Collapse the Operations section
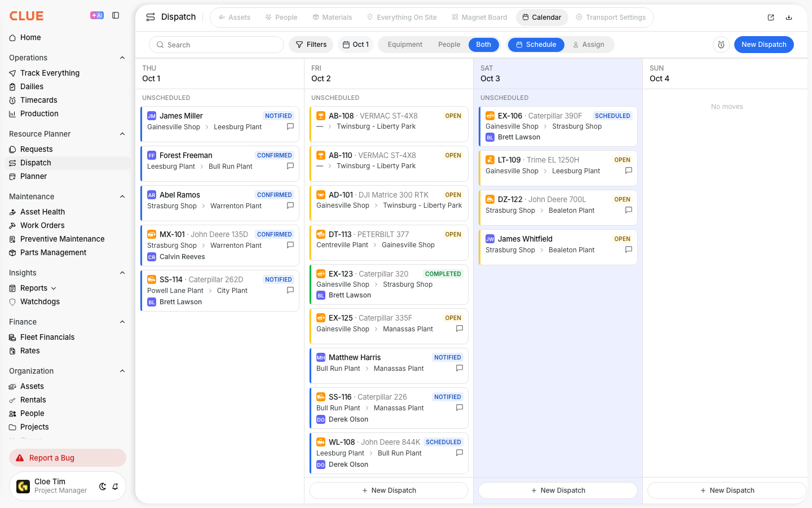This screenshot has width=812, height=508. click(122, 58)
